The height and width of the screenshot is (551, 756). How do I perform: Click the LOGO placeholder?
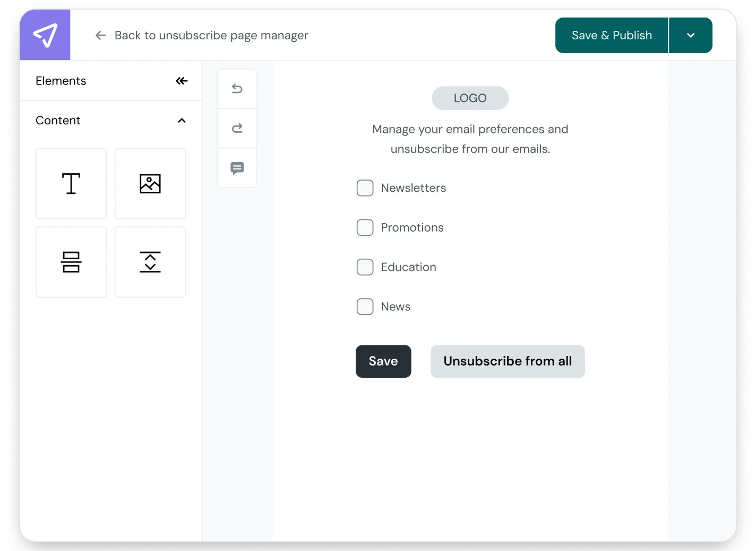pyautogui.click(x=470, y=98)
